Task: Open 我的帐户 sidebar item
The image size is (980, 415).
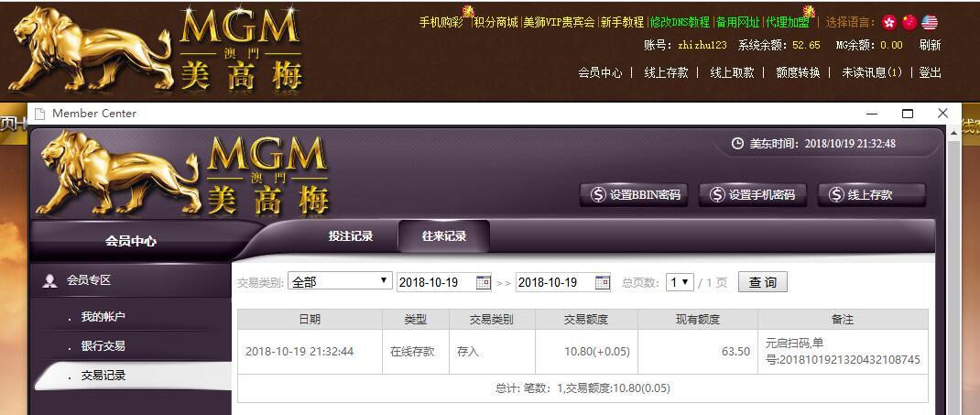Action: (x=103, y=317)
